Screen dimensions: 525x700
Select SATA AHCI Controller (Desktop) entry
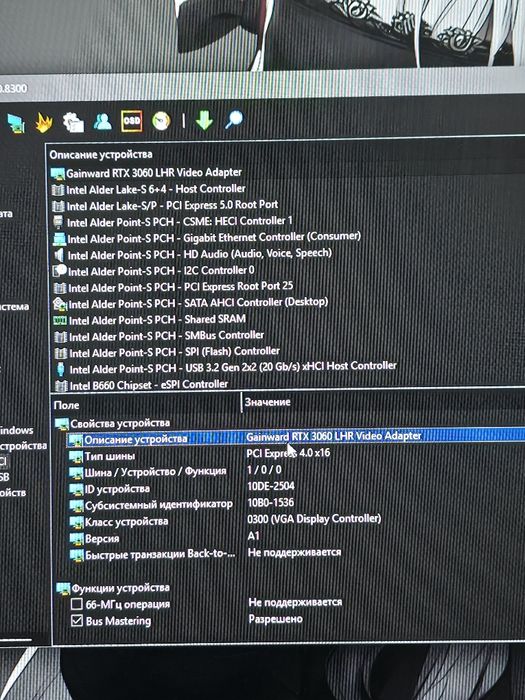click(x=198, y=303)
